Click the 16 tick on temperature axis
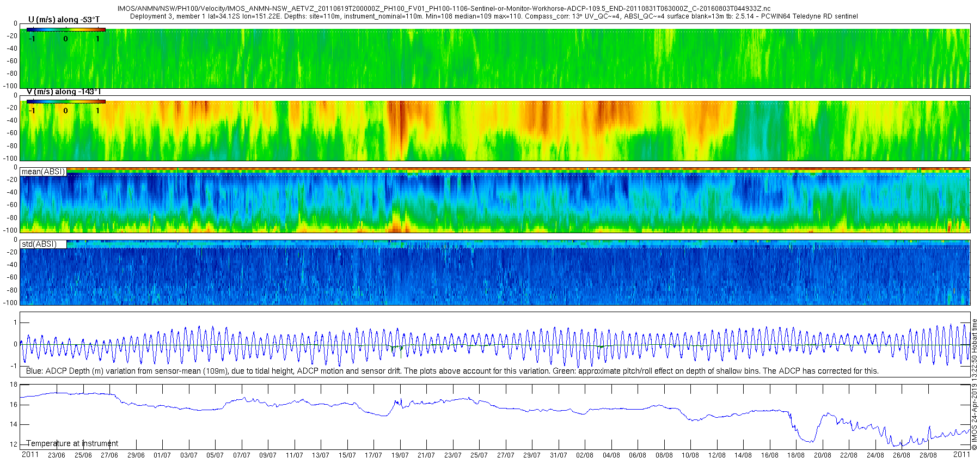 14,404
